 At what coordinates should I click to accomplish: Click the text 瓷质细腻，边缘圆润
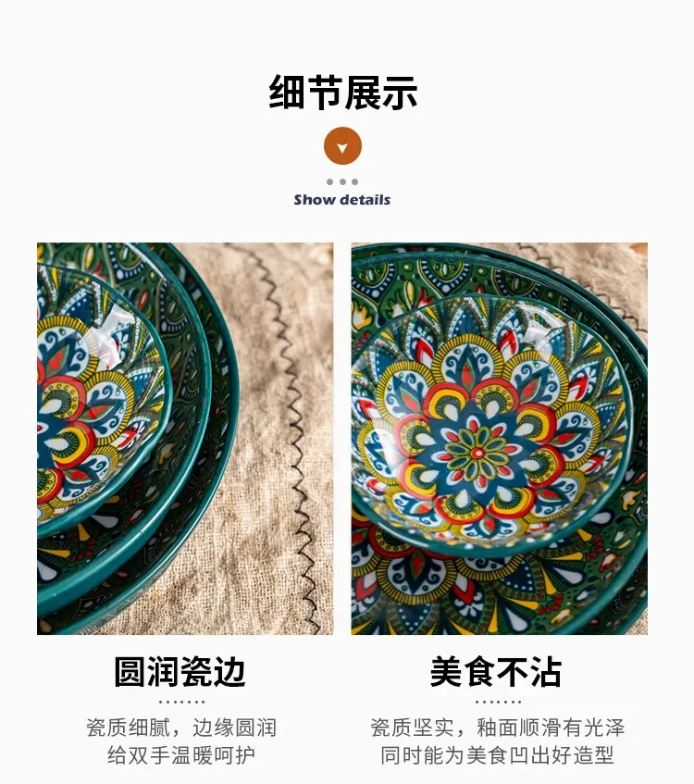coord(181,728)
